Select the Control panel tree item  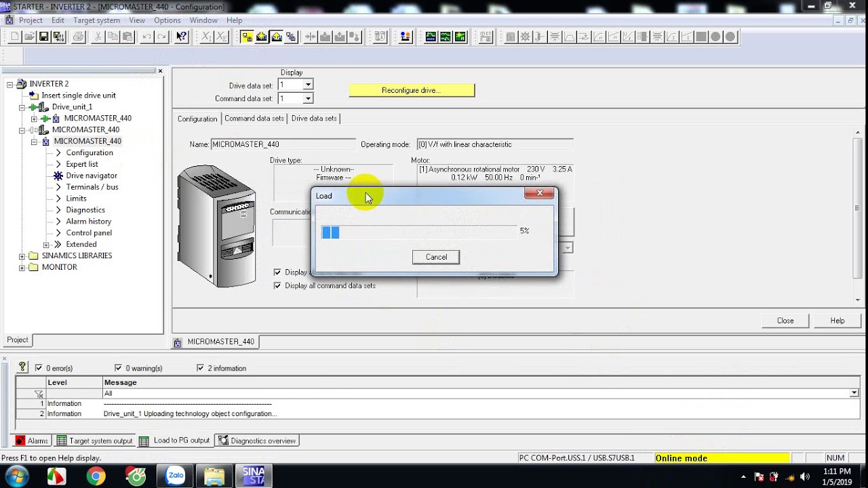tap(89, 232)
